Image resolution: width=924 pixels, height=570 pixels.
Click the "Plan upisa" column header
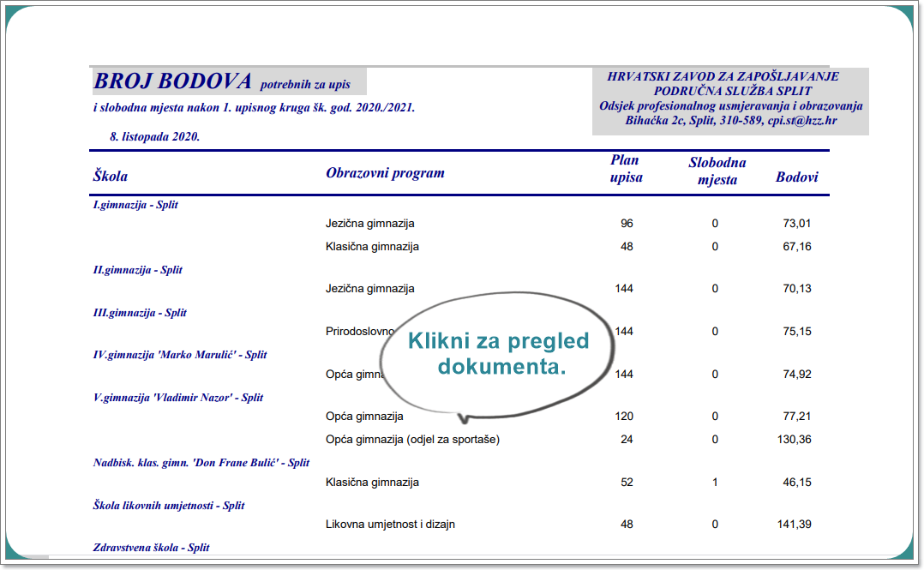pos(626,169)
